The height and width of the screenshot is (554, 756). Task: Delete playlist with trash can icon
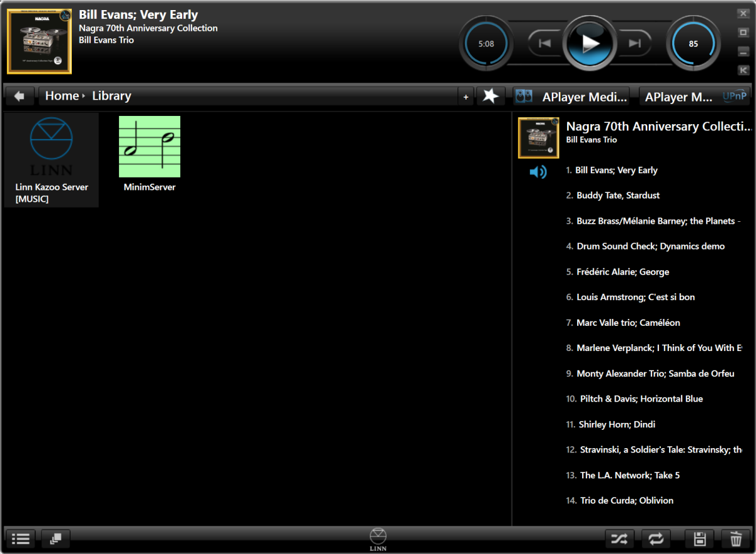pyautogui.click(x=736, y=539)
